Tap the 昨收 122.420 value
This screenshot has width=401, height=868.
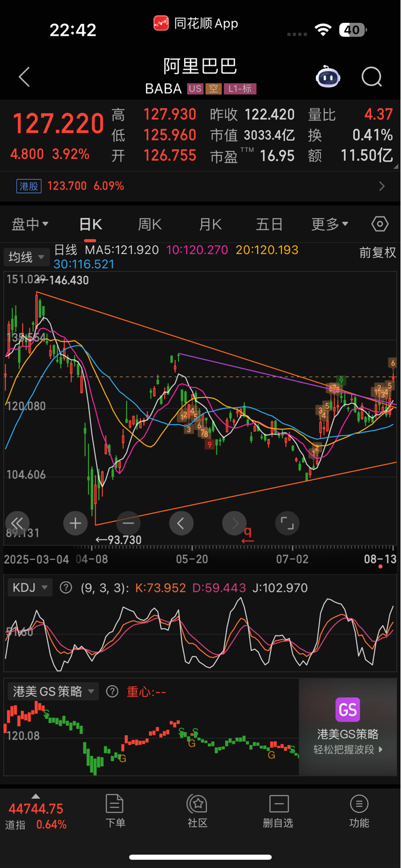[252, 115]
